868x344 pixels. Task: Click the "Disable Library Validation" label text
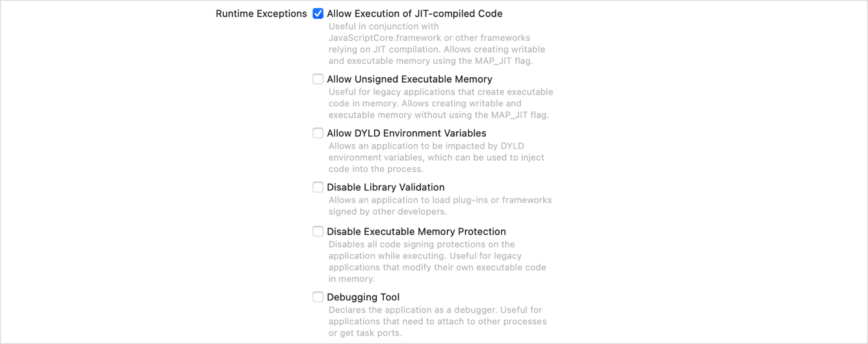click(386, 187)
